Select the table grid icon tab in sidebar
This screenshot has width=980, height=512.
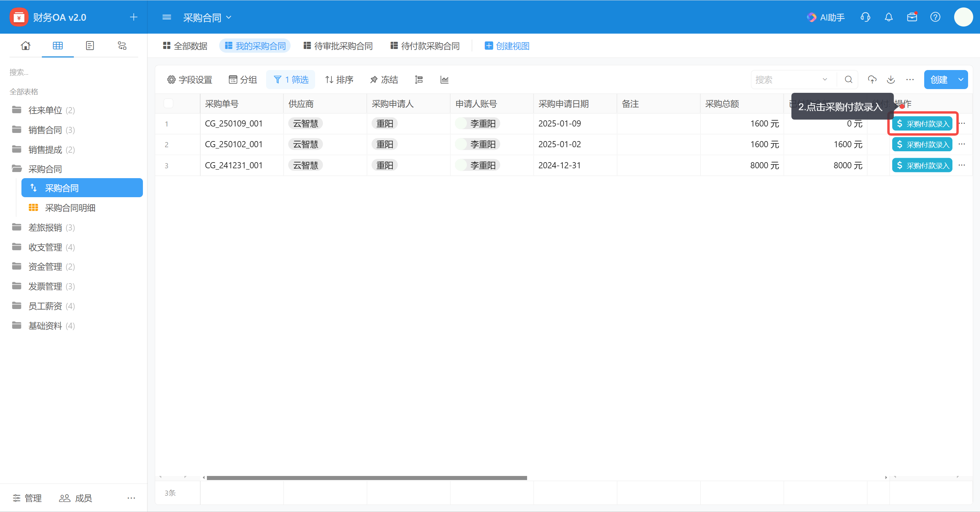pos(58,46)
